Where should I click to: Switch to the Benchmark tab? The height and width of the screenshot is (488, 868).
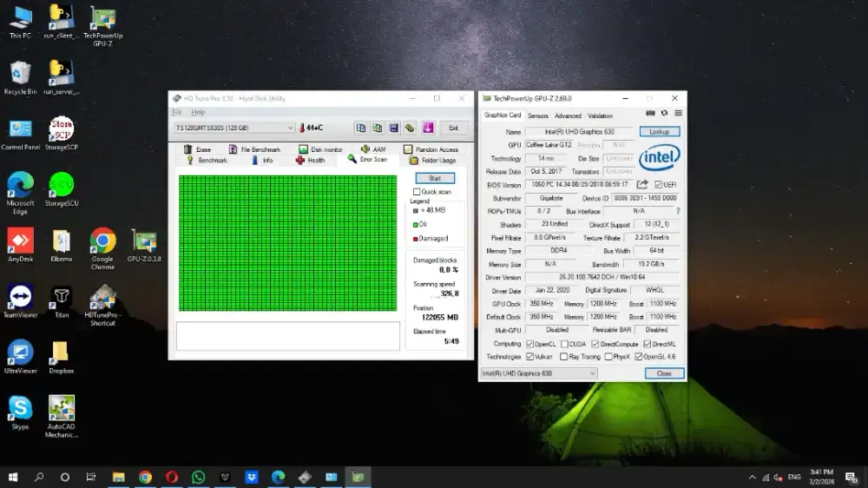[207, 160]
